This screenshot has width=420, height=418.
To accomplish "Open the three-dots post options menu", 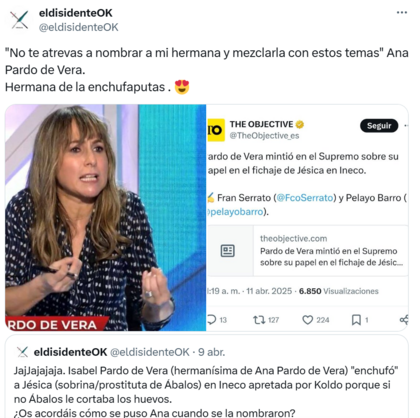I will pyautogui.click(x=402, y=13).
